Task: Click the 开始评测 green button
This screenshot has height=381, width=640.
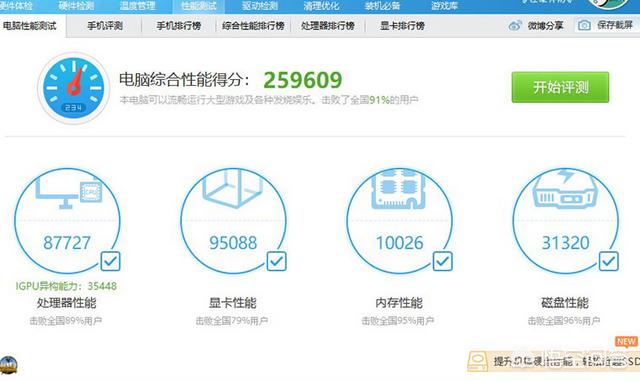Action: pyautogui.click(x=560, y=87)
